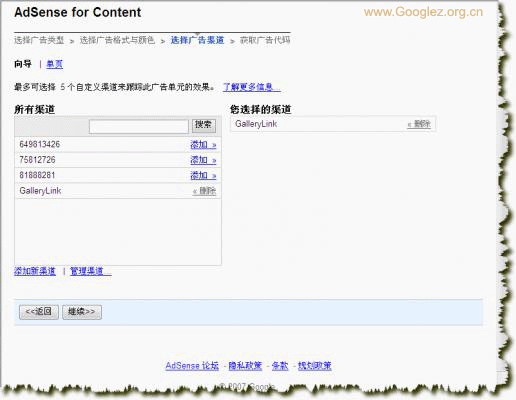Switch to the 单页 single page view
This screenshot has width=516, height=400.
click(55, 64)
